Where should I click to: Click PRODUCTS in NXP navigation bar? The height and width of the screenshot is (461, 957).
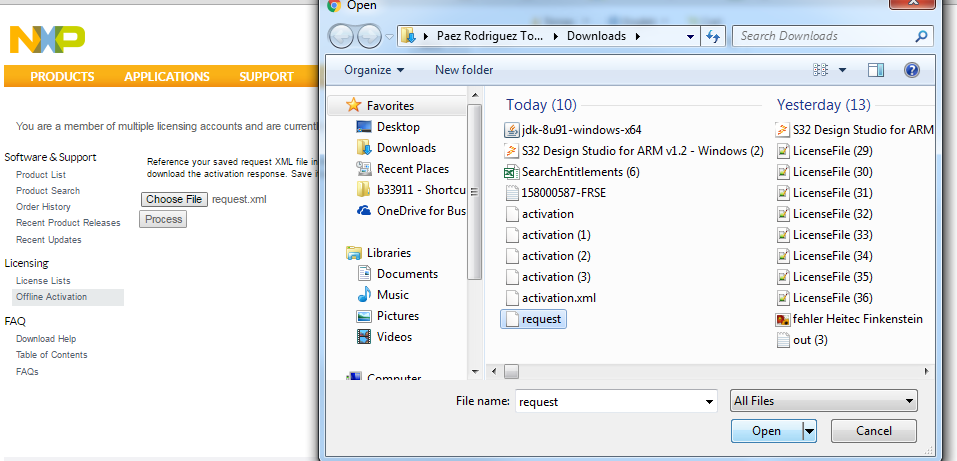[x=62, y=77]
